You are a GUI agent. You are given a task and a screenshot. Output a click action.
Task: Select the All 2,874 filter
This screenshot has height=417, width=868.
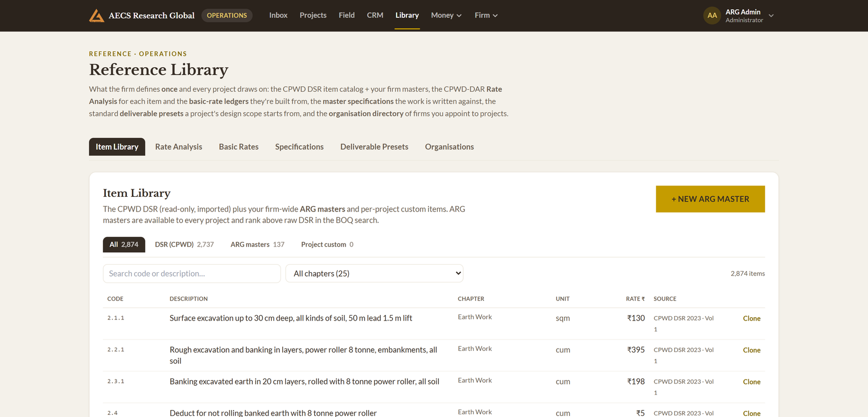[x=124, y=245]
